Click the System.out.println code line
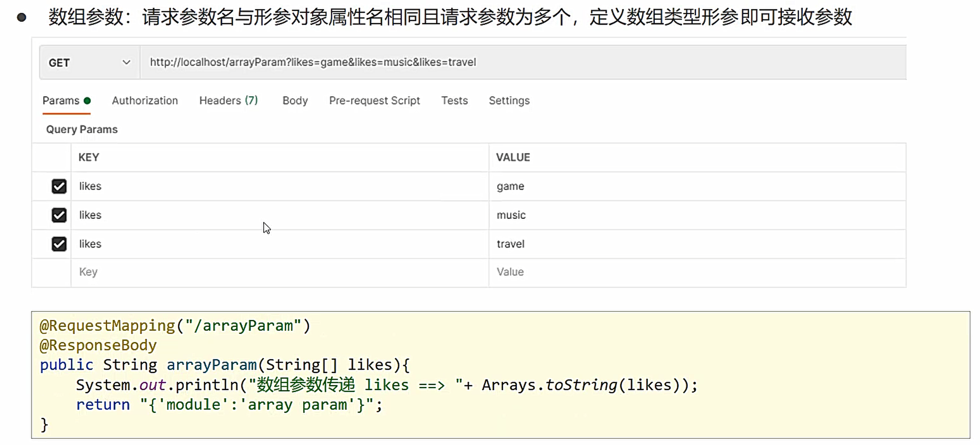The image size is (980, 445). (387, 385)
